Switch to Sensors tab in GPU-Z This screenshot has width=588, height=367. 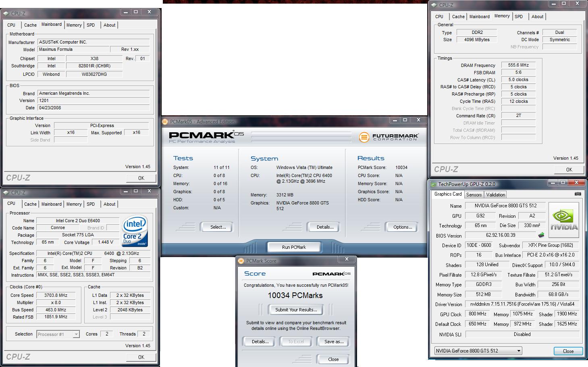[474, 194]
